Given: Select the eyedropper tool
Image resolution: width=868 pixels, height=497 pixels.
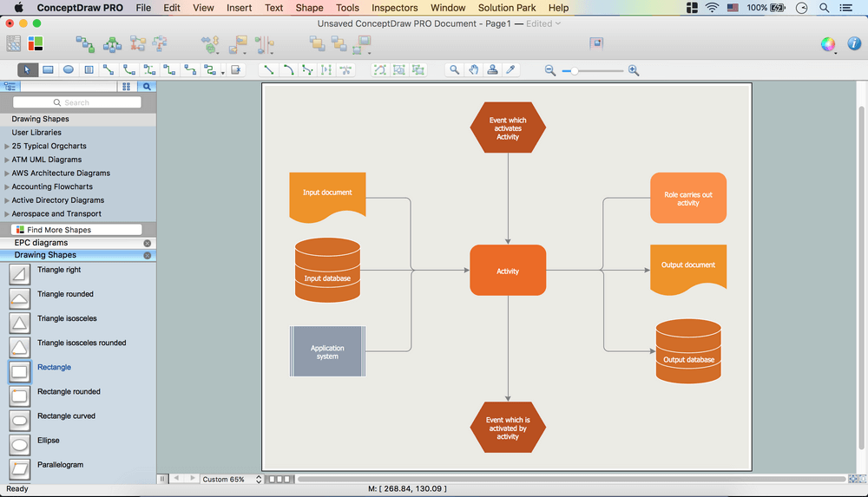Looking at the screenshot, I should click(511, 70).
